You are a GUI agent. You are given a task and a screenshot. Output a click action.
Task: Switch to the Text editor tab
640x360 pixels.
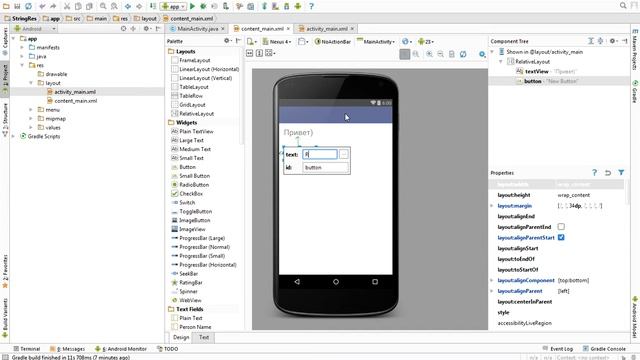click(204, 337)
